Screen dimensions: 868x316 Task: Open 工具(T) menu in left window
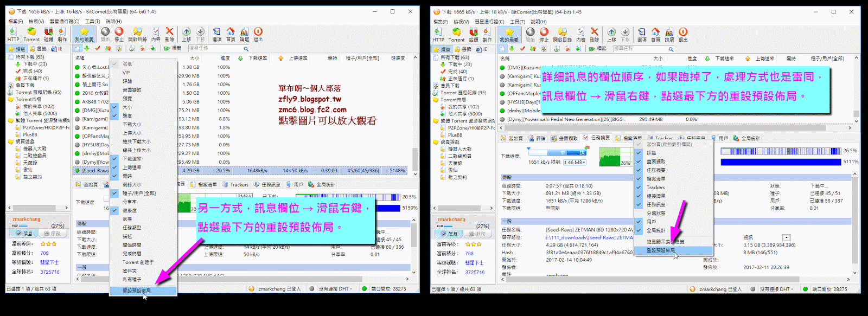coord(92,21)
